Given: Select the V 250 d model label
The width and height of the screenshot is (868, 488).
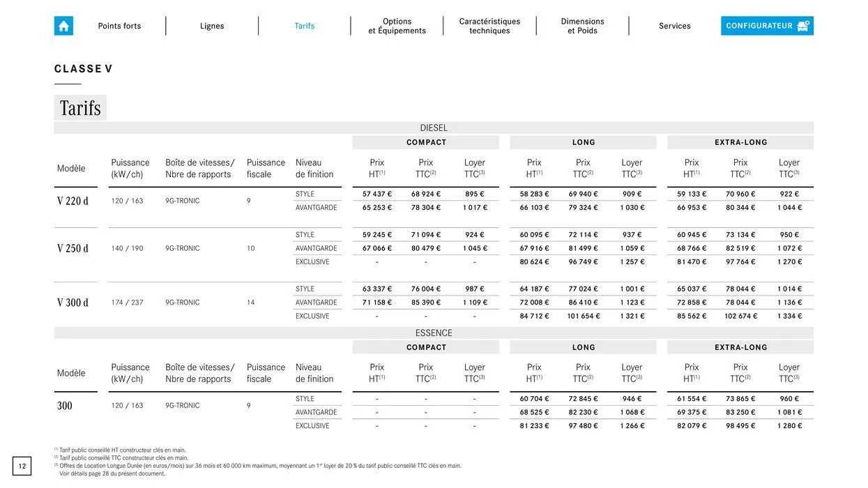Looking at the screenshot, I should (x=73, y=249).
